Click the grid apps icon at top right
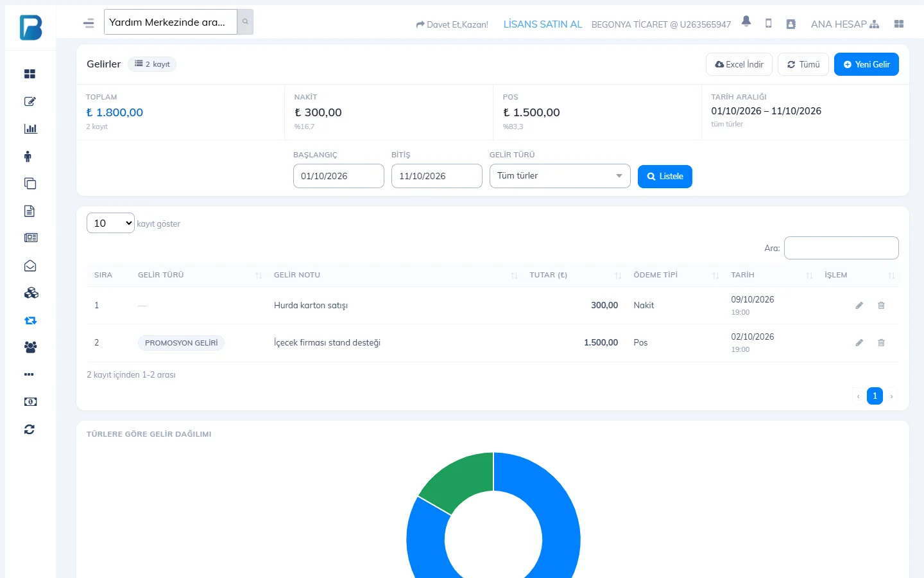Viewport: 924px width, 578px height. [x=899, y=24]
